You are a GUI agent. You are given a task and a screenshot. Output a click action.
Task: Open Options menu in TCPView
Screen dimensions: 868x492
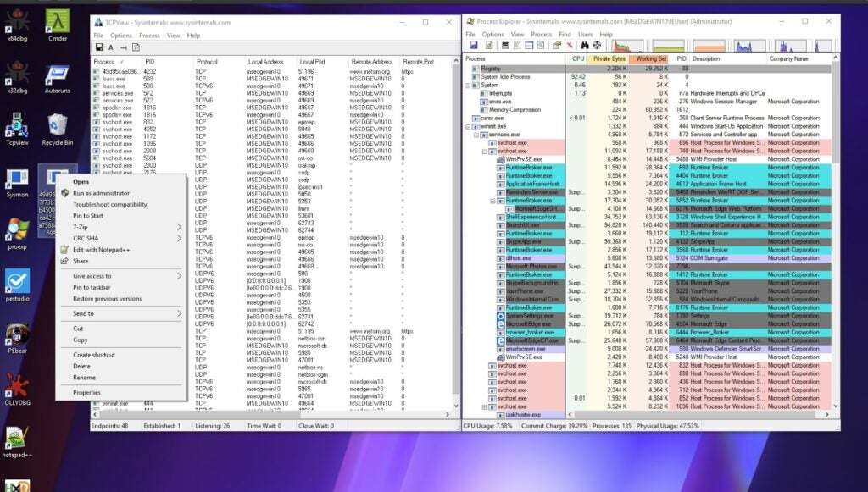pyautogui.click(x=121, y=36)
